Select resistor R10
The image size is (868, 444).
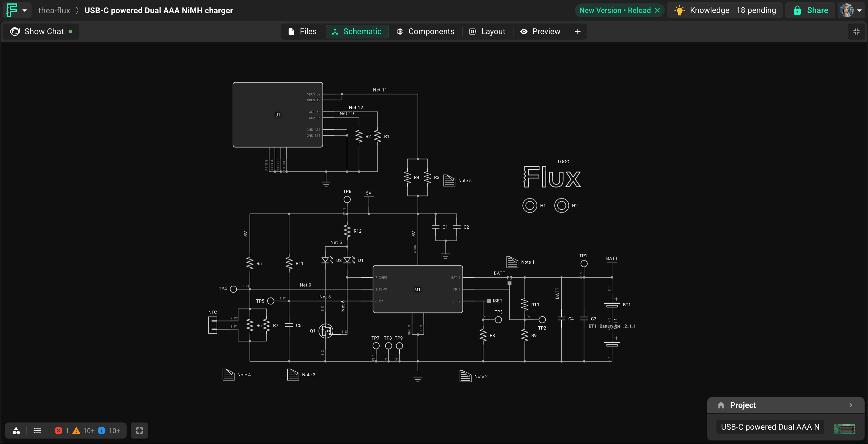(525, 304)
